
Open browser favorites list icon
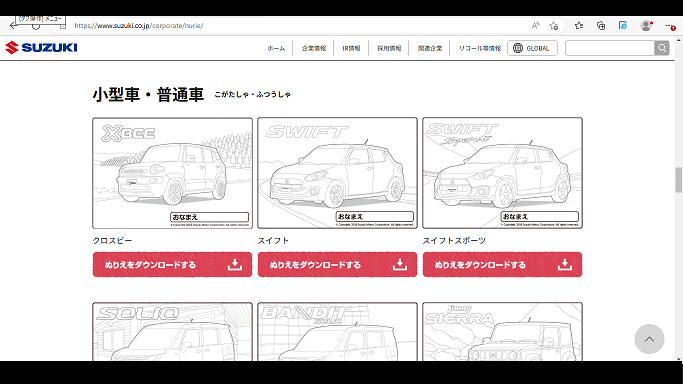point(579,26)
